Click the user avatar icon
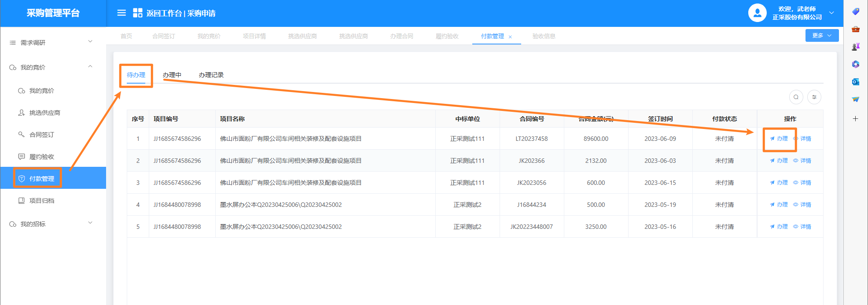The width and height of the screenshot is (868, 305). point(757,13)
